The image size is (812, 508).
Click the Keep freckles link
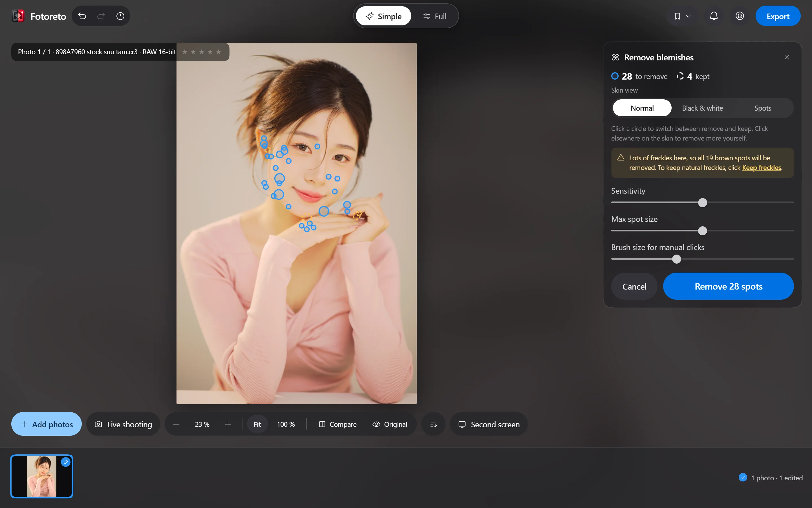(x=761, y=168)
